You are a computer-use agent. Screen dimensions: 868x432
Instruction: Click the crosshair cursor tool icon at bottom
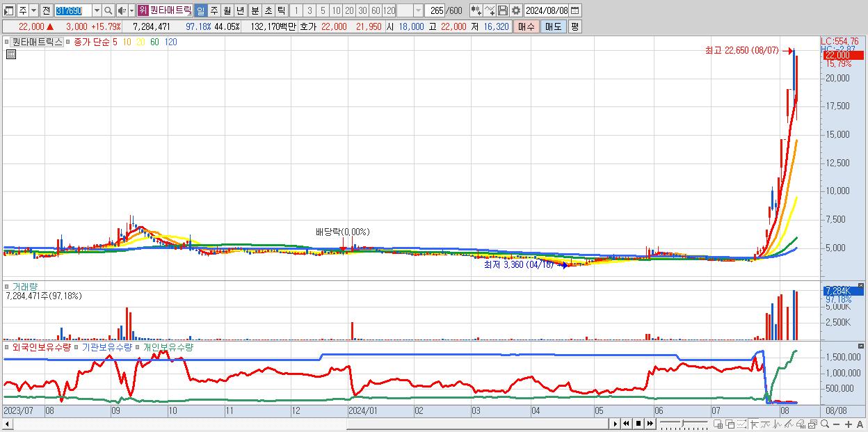click(x=754, y=424)
